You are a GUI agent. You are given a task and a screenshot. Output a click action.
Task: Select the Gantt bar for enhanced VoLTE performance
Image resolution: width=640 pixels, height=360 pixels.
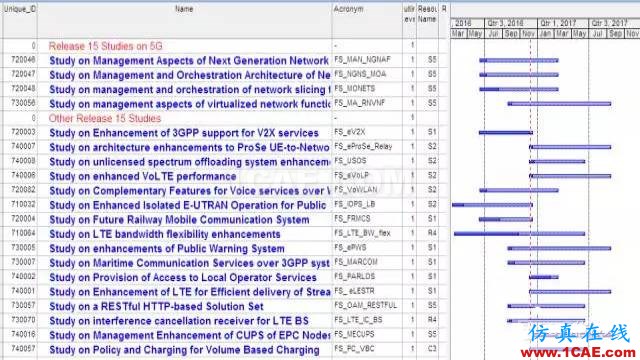tap(570, 176)
